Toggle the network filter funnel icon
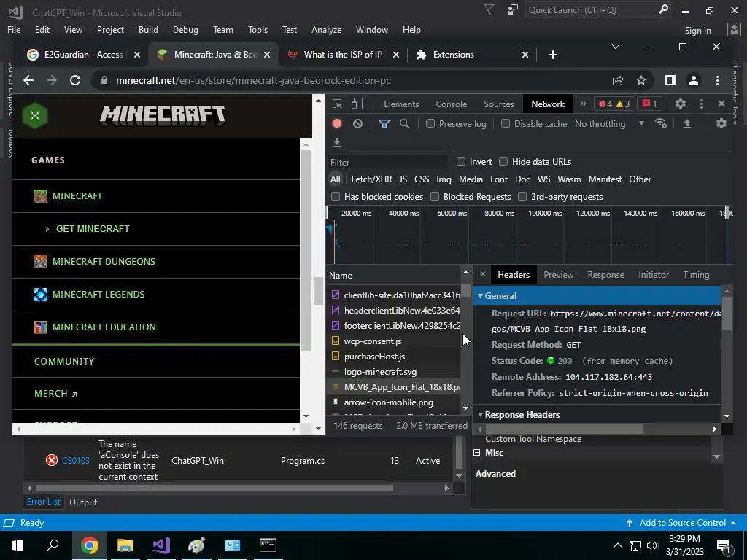The image size is (747, 560). point(384,124)
